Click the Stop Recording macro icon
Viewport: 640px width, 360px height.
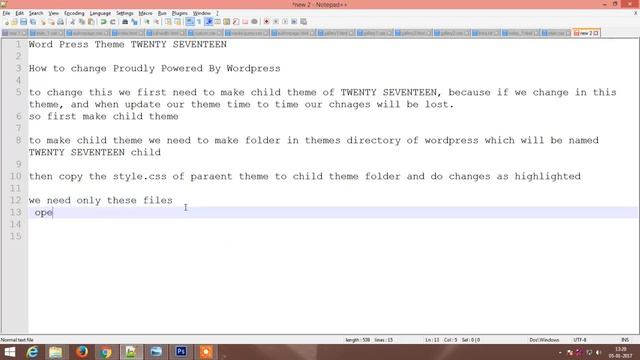(276, 22)
